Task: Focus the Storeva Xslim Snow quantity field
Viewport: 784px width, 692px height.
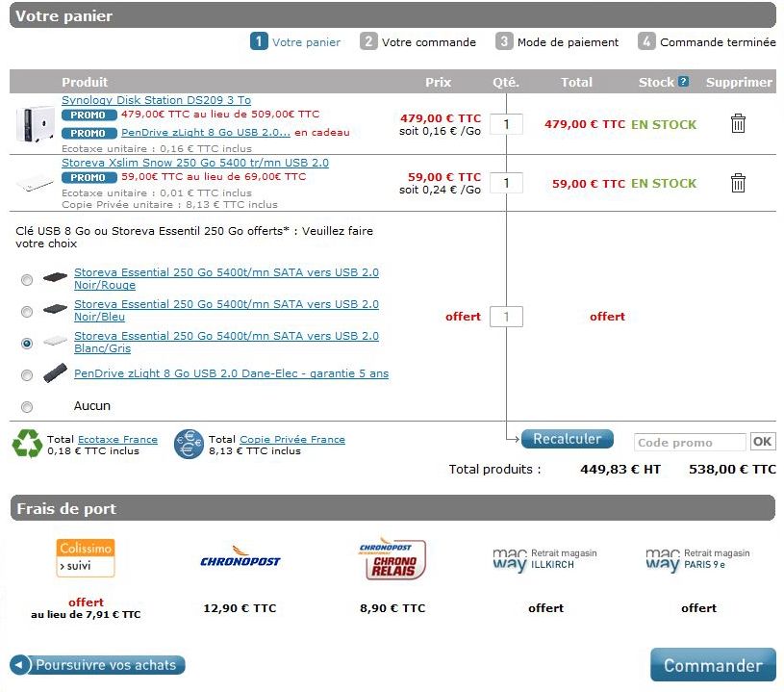Action: pos(507,183)
